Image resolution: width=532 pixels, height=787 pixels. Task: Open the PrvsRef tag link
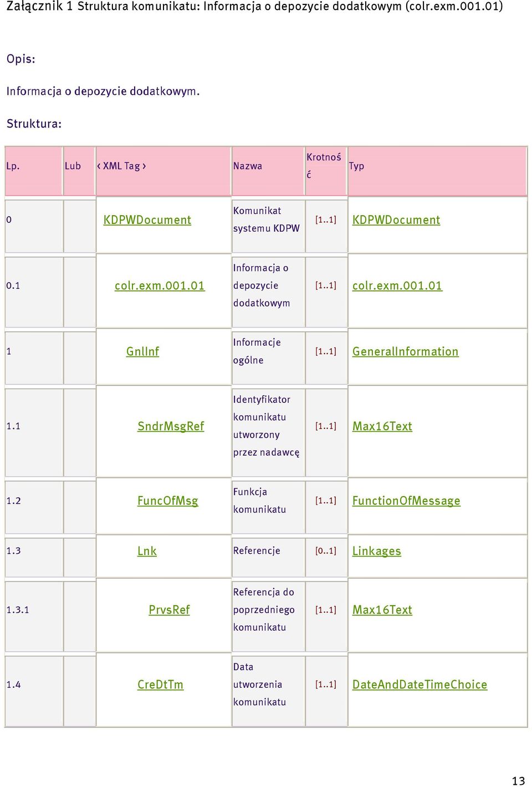tap(169, 610)
